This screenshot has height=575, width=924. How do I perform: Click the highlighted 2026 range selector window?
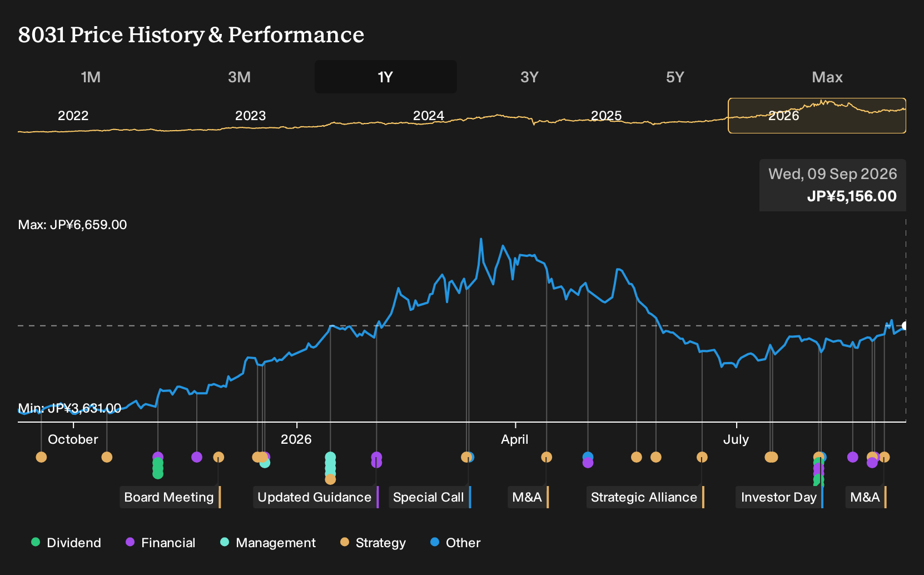click(x=817, y=116)
